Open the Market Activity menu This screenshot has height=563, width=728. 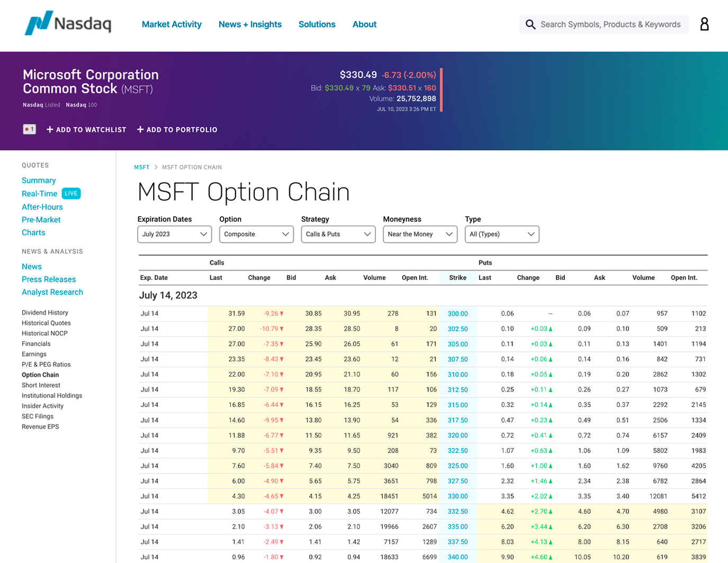point(172,24)
